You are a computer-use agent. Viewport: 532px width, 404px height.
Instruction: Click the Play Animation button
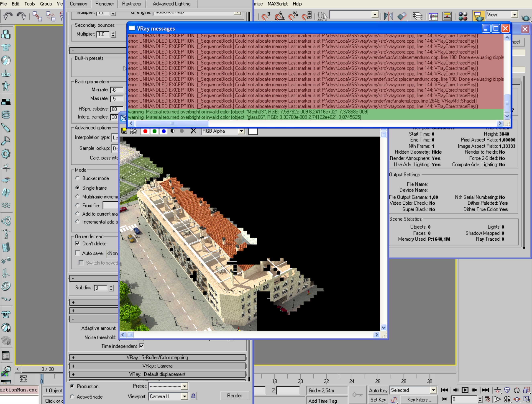(x=465, y=390)
